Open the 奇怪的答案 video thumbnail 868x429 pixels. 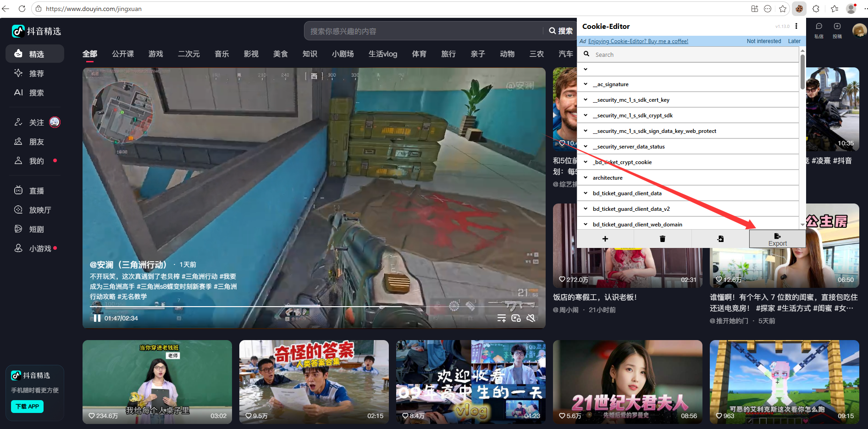pos(314,382)
